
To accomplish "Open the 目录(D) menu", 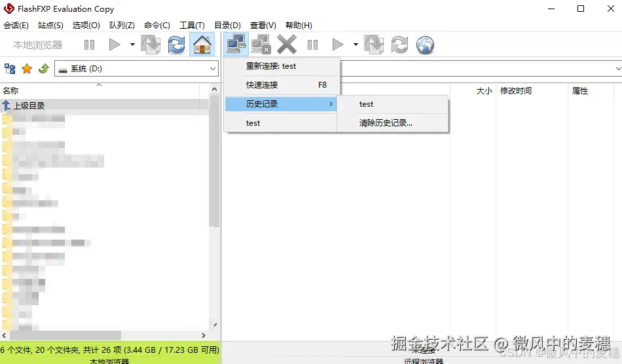I will [227, 26].
